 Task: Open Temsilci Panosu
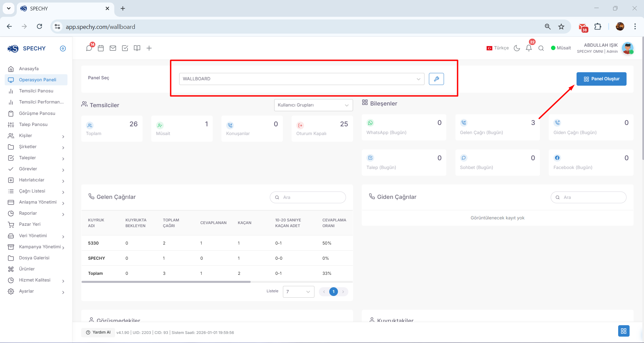click(x=36, y=91)
